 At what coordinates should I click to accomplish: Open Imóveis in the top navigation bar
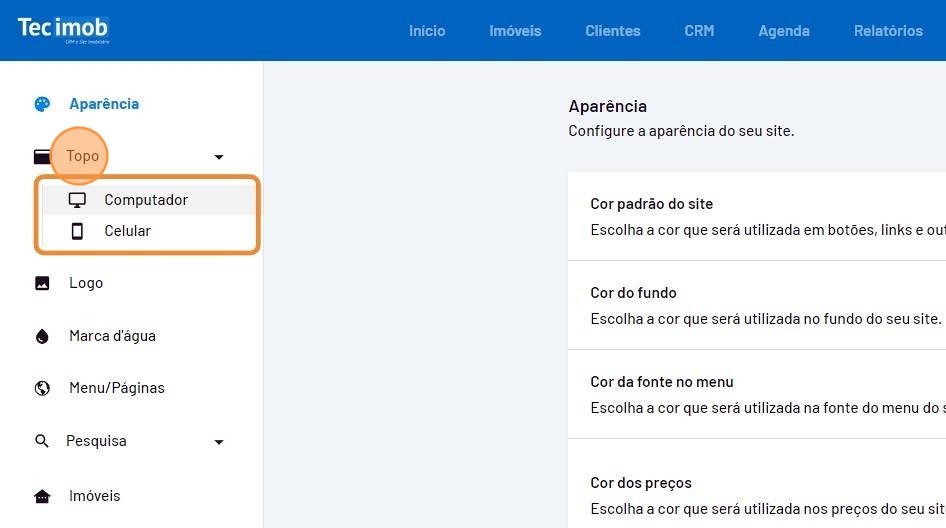click(x=515, y=31)
